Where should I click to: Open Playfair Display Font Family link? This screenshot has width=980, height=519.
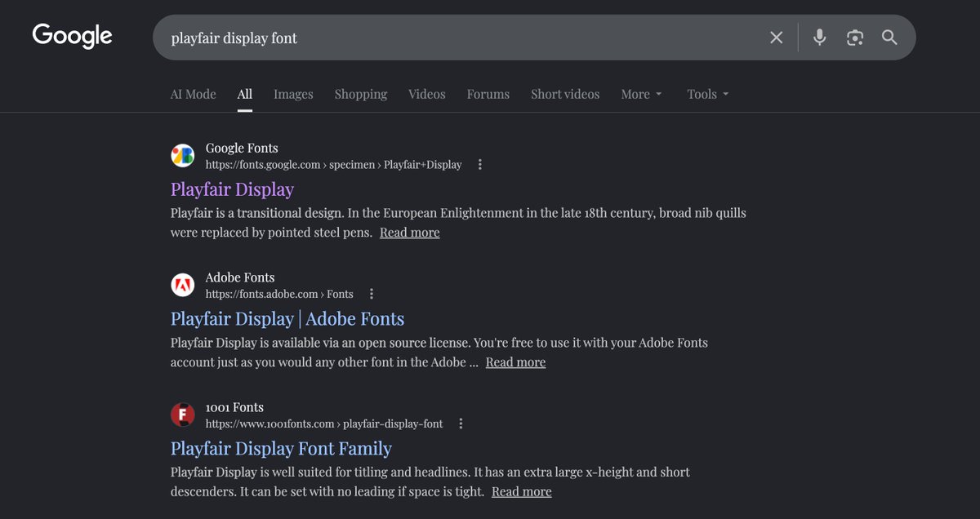click(x=281, y=449)
